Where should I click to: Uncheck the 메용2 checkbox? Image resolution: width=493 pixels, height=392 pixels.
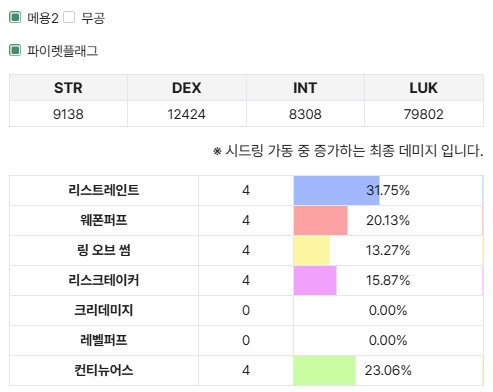[x=15, y=17]
